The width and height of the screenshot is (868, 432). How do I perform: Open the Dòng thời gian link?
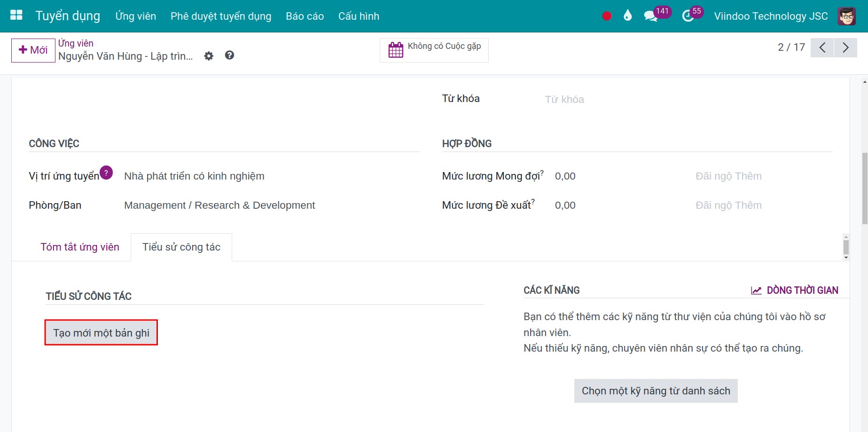coord(795,290)
